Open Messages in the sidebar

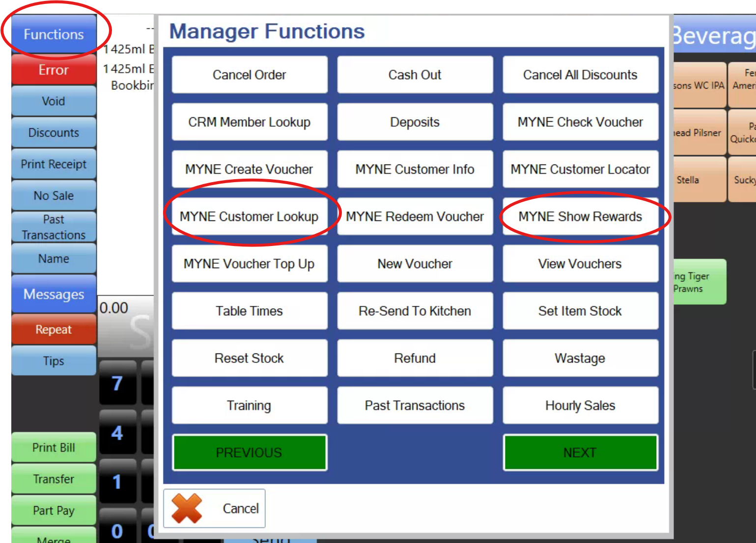(54, 294)
